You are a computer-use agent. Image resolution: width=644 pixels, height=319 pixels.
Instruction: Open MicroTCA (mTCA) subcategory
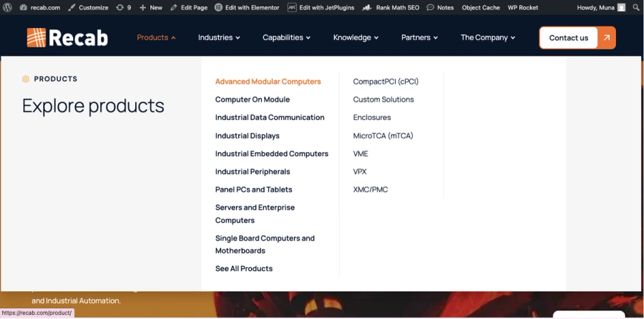[383, 135]
